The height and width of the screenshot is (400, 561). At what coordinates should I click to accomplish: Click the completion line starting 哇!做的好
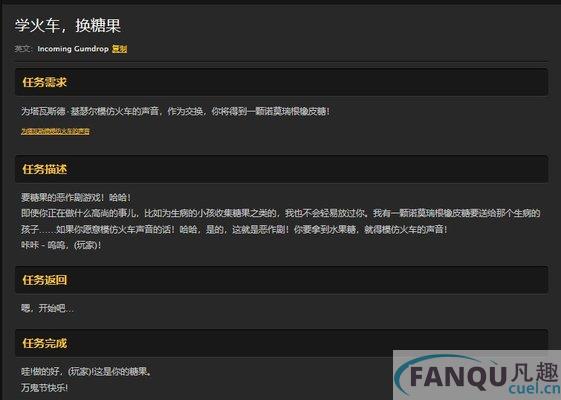(86, 372)
